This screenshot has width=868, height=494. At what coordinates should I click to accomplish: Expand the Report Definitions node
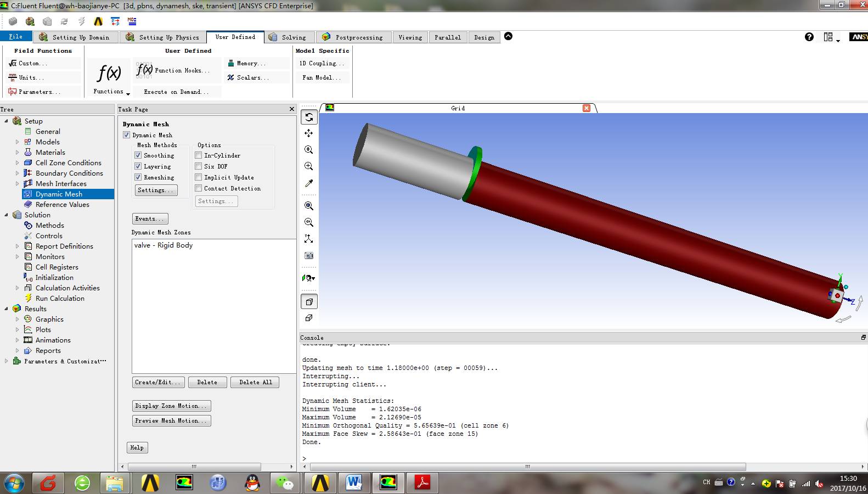pyautogui.click(x=17, y=246)
